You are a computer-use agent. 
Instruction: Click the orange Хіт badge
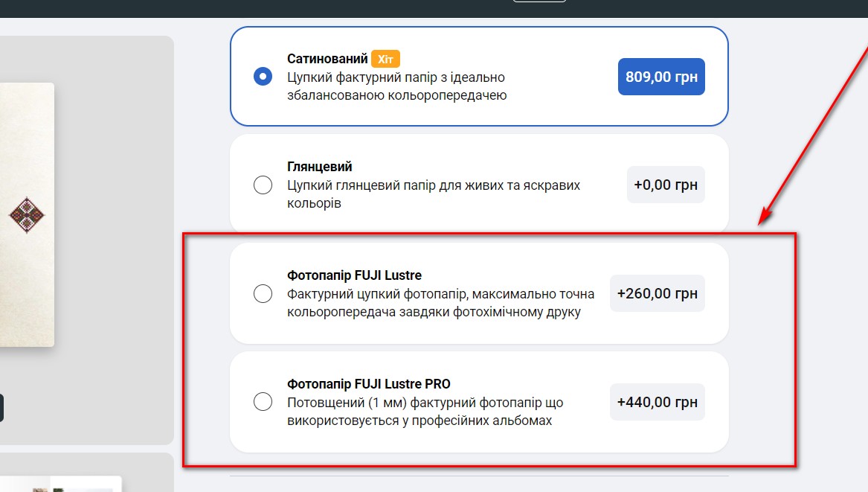[385, 59]
